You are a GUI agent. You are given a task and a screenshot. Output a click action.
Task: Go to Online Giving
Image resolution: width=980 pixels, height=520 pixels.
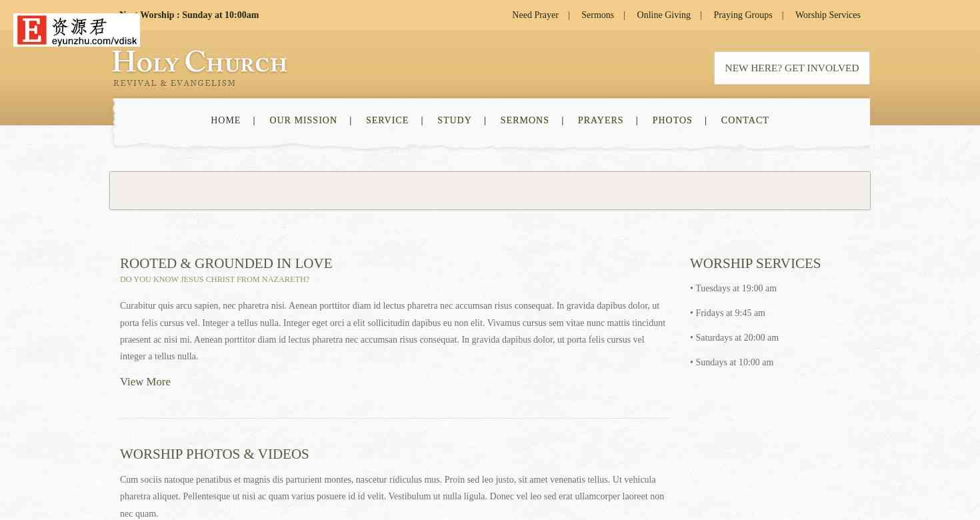pos(663,15)
